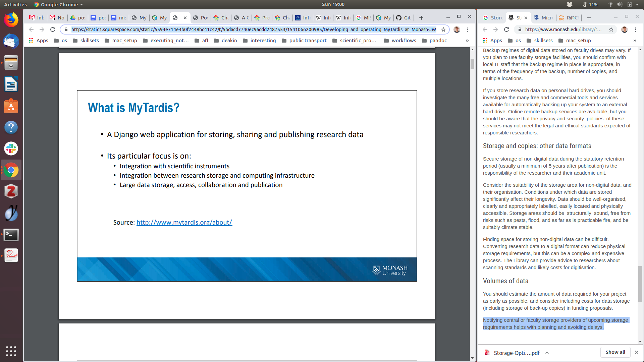The width and height of the screenshot is (644, 362).
Task: Expand hidden bookmarks in right window
Action: [x=635, y=41]
